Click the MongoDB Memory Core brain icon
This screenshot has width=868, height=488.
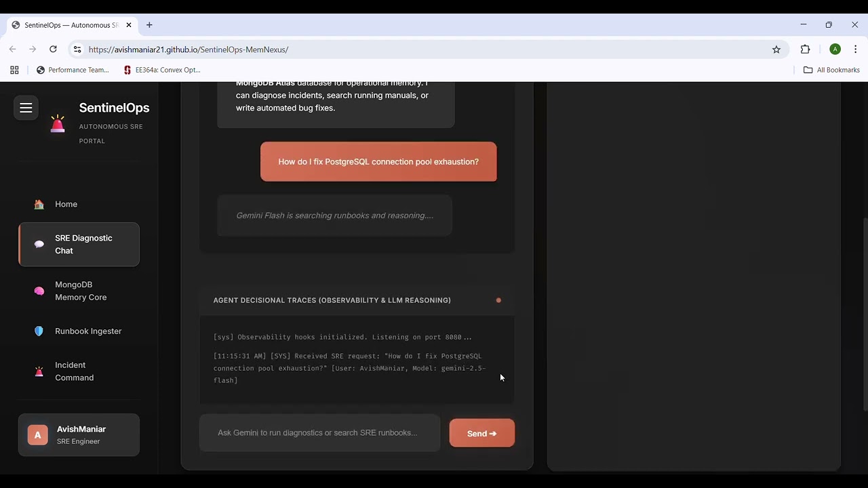[39, 291]
